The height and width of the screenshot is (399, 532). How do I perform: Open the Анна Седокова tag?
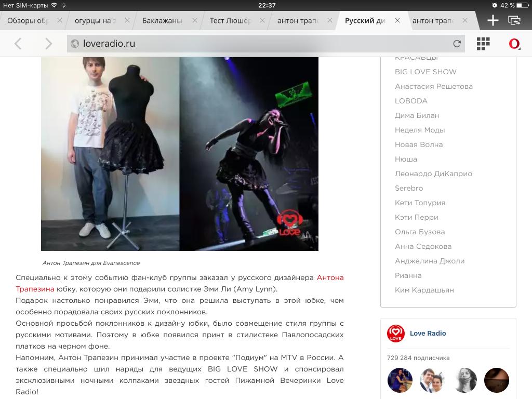coord(423,247)
